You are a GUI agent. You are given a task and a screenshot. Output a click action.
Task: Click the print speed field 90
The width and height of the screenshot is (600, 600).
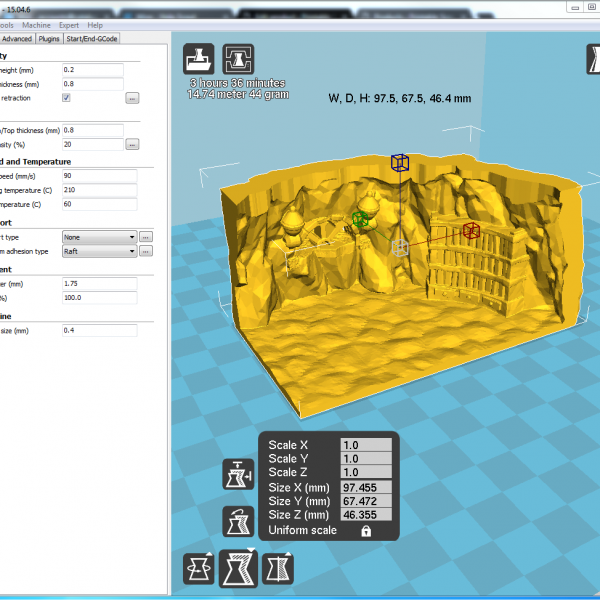[99, 176]
